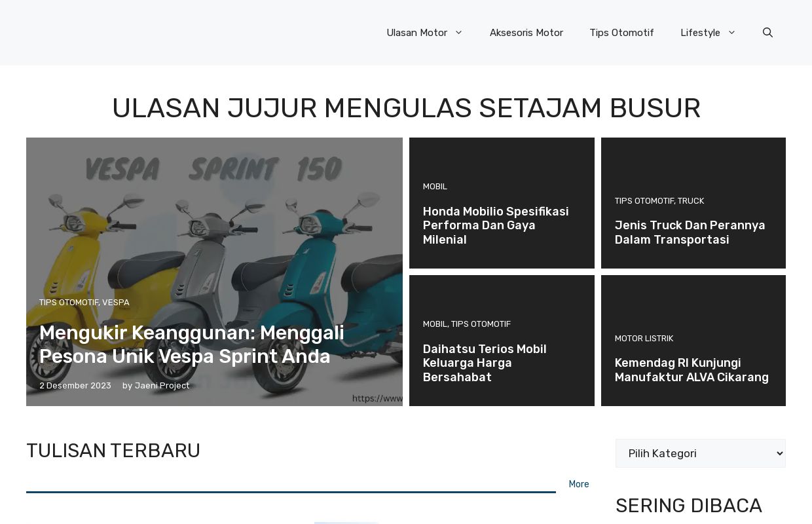
Task: Open the Aksesoris Motor menu item
Action: click(526, 33)
